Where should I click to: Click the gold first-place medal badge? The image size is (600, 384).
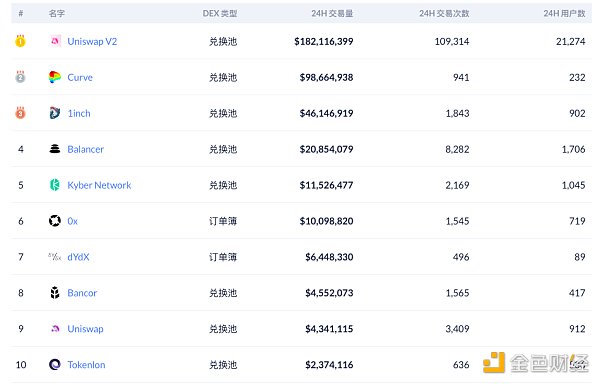pyautogui.click(x=20, y=41)
